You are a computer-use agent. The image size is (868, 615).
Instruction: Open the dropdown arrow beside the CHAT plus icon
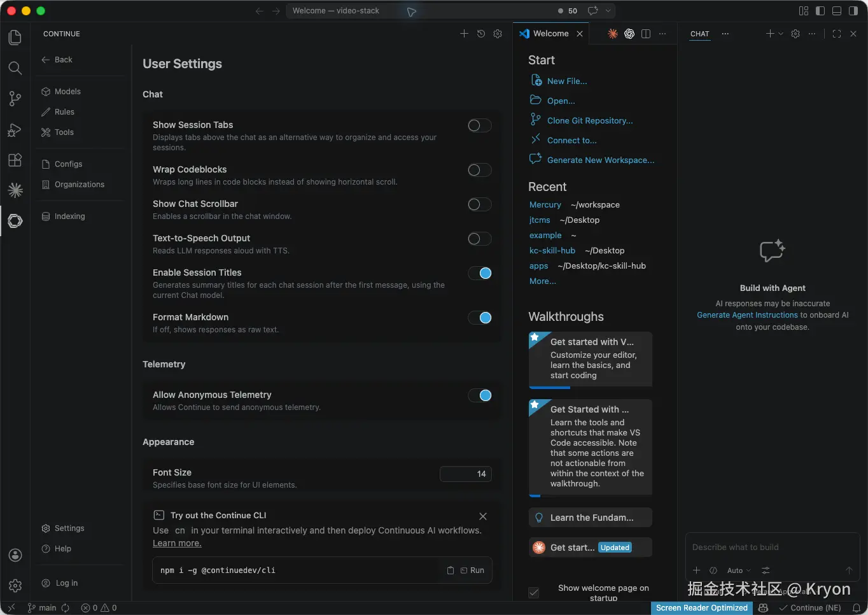[781, 34]
